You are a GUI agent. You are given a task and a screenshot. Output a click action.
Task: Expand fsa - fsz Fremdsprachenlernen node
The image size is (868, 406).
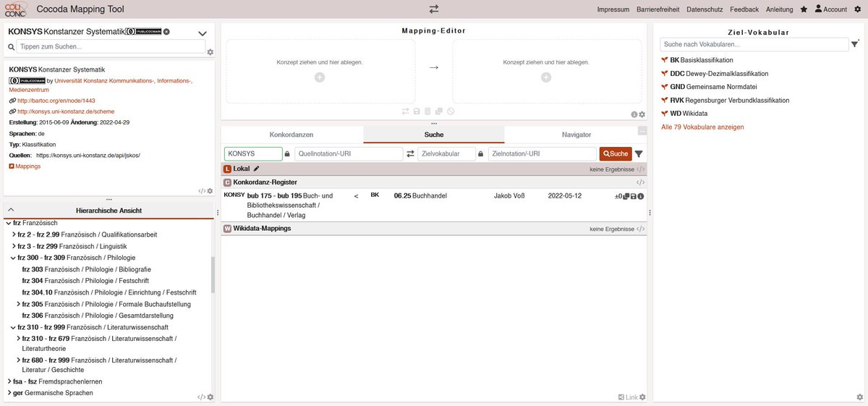[x=9, y=381]
